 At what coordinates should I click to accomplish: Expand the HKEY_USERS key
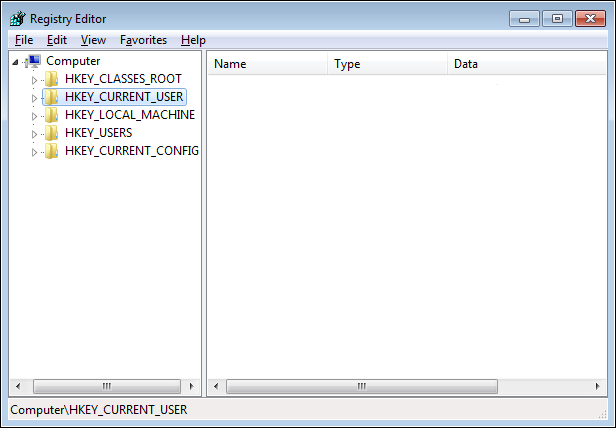[34, 134]
